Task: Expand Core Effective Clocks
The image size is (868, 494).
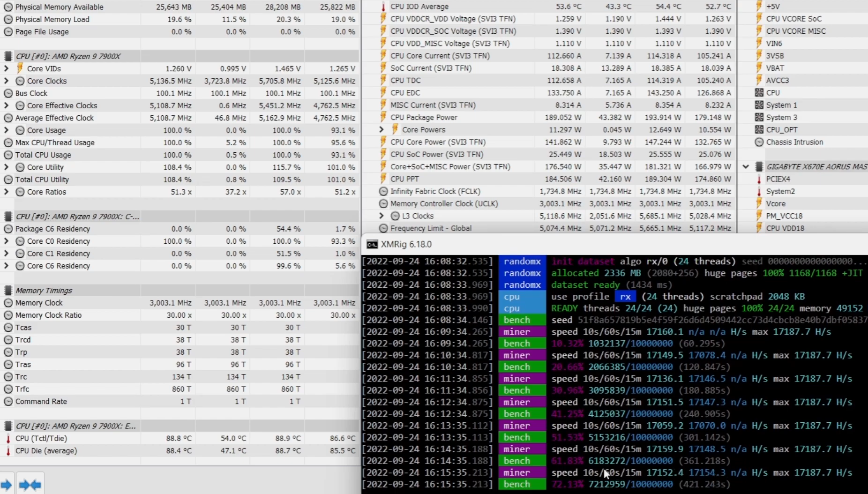Action: [6, 105]
